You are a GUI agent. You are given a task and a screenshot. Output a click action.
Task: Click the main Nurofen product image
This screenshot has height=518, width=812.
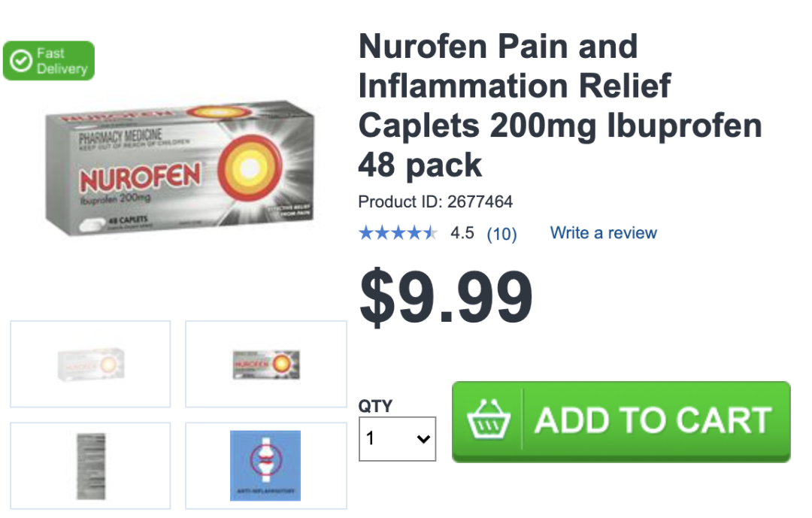[180, 168]
